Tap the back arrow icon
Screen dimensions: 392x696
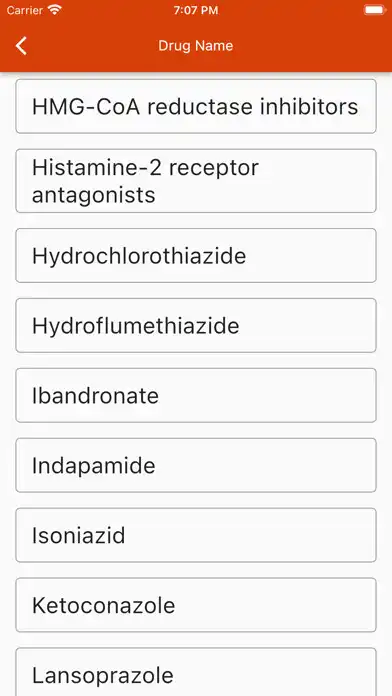[x=21, y=46]
